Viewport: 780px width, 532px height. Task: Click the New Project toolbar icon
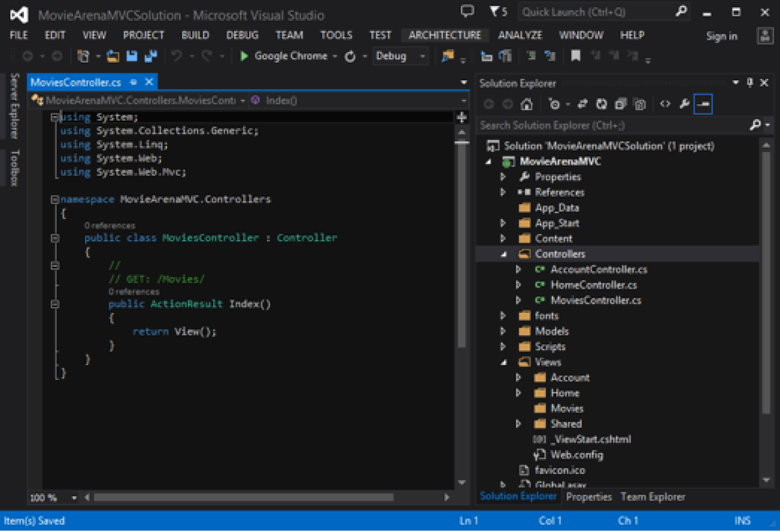(83, 56)
